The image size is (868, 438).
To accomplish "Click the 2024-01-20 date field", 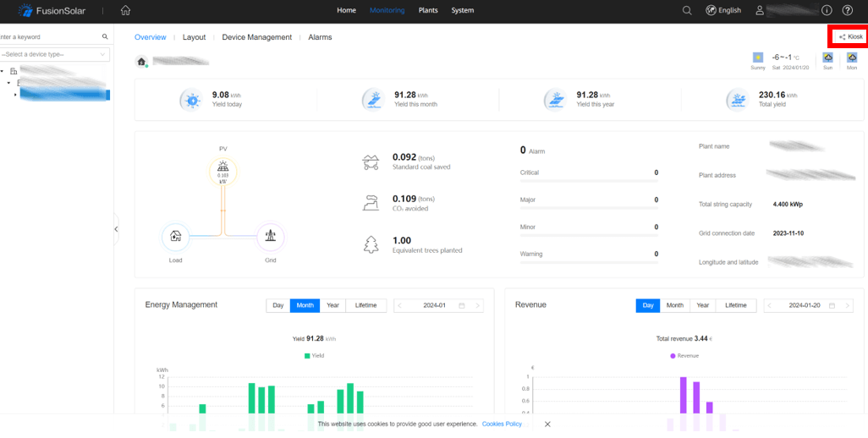I will [809, 305].
